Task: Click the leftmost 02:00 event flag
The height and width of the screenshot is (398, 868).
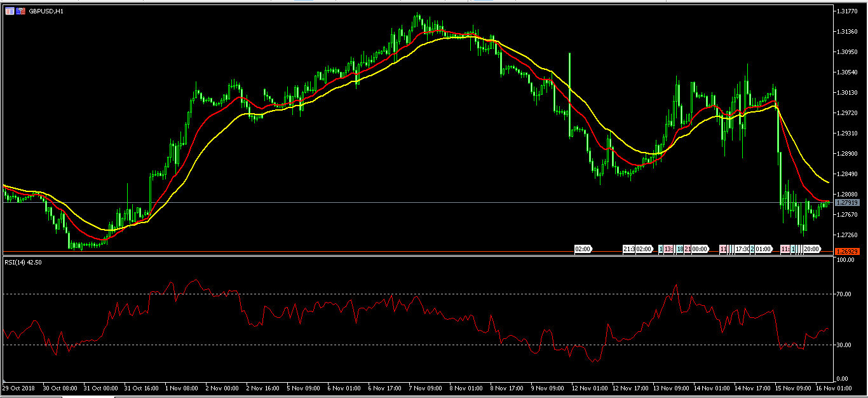Action: coord(583,249)
